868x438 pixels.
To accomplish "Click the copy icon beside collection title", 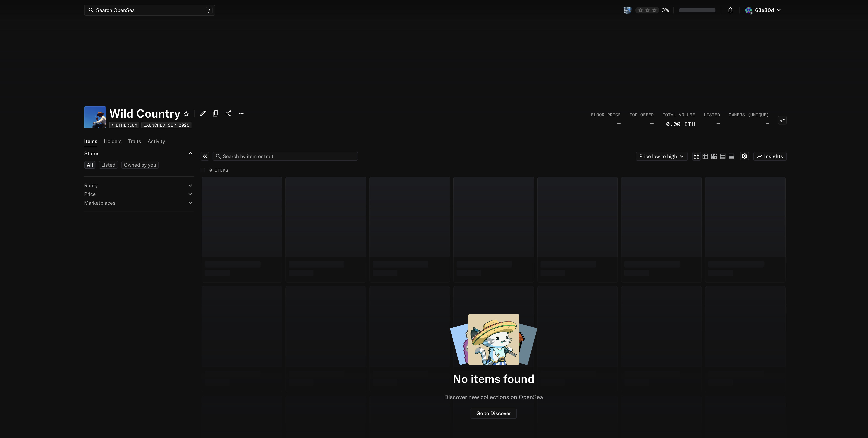I will (215, 114).
